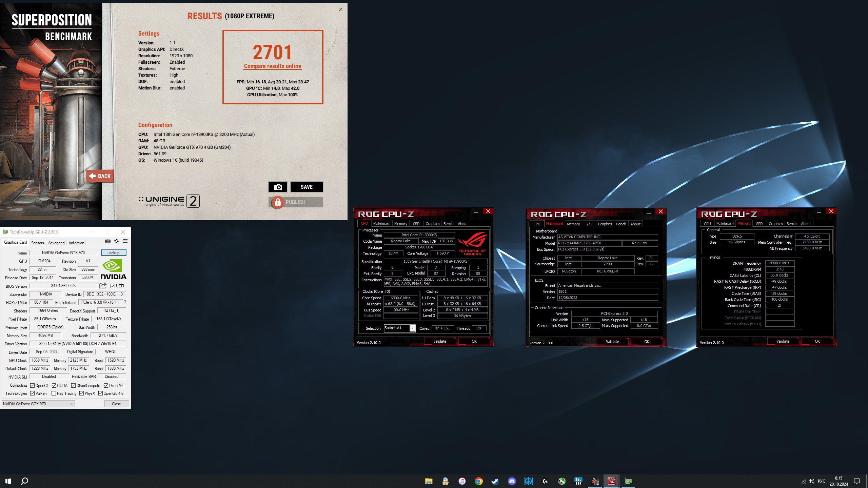Click score 2701 in Superposition results
The width and height of the screenshot is (868, 488).
click(x=272, y=52)
